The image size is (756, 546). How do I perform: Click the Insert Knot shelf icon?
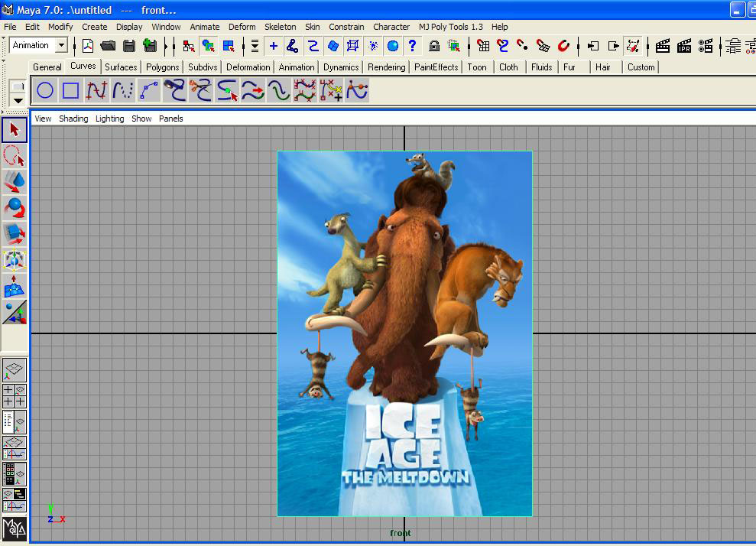click(226, 90)
